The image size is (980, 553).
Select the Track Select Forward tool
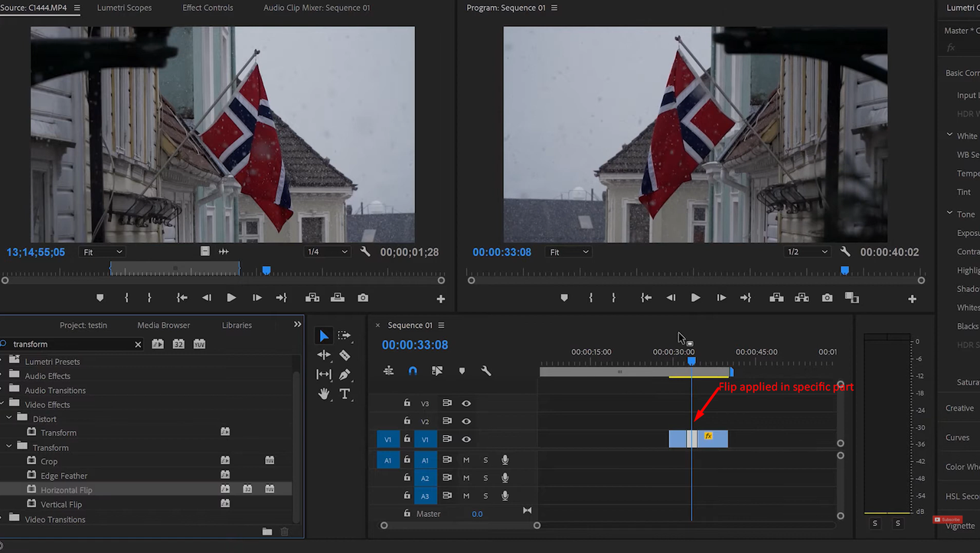344,335
